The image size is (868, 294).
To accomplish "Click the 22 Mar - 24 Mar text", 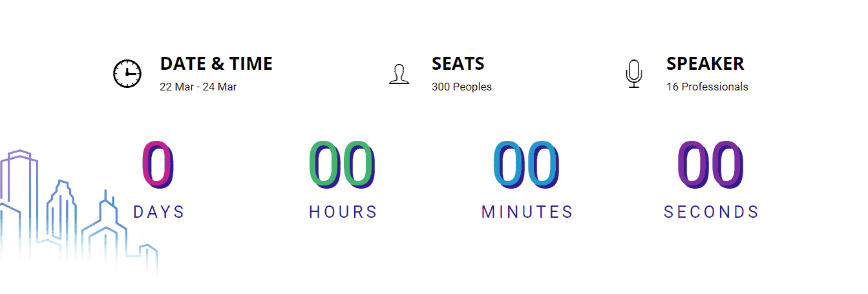I will point(198,87).
